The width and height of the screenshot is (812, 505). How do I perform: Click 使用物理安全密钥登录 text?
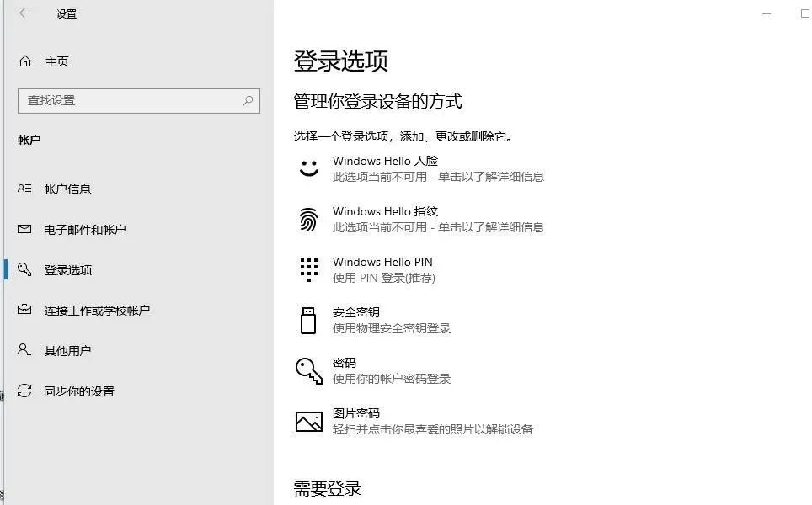pos(392,328)
